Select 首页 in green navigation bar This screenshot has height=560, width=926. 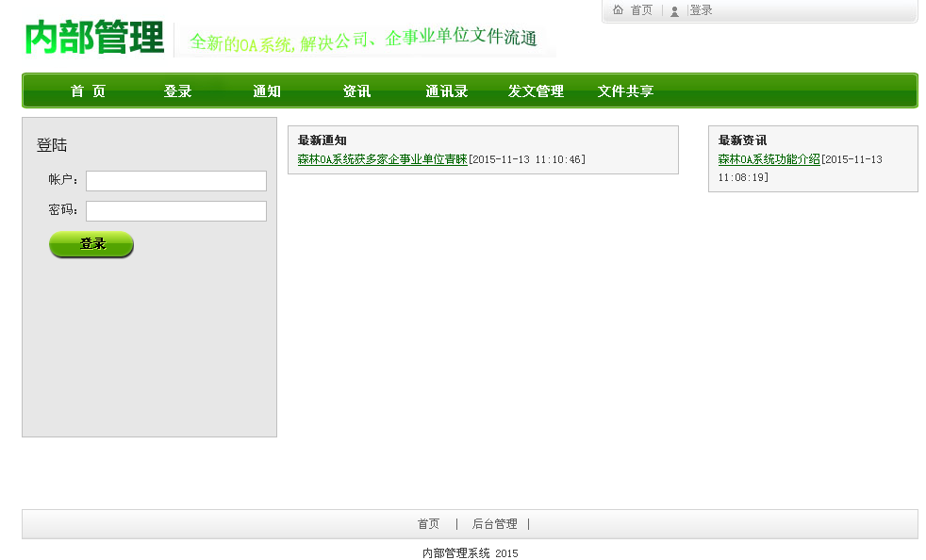(88, 91)
